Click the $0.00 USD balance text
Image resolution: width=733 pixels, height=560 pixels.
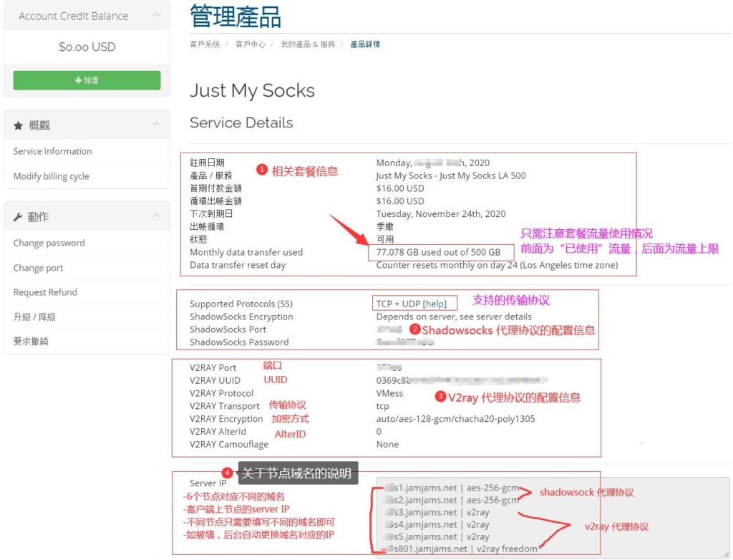tap(87, 47)
